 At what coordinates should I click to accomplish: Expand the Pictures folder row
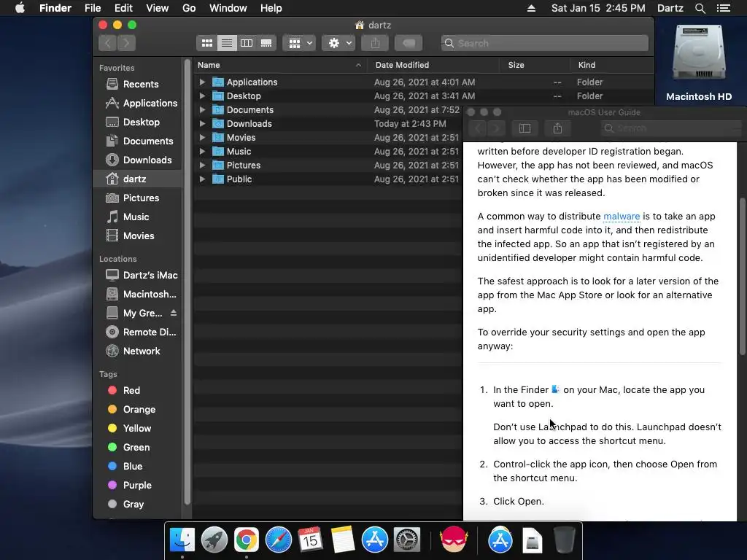tap(202, 165)
